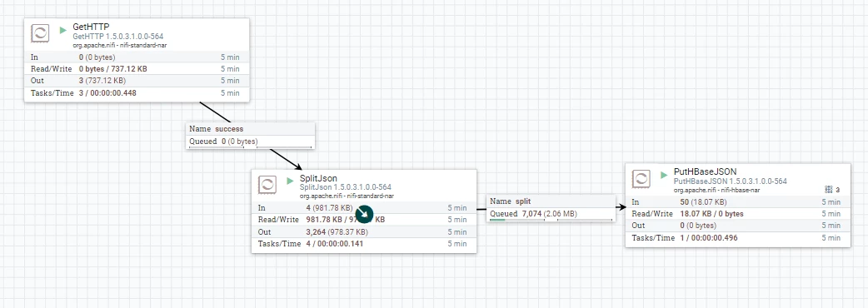Screen dimensions: 868x308
Task: Click the round connection arrow handle on SplitJson
Action: click(x=364, y=215)
